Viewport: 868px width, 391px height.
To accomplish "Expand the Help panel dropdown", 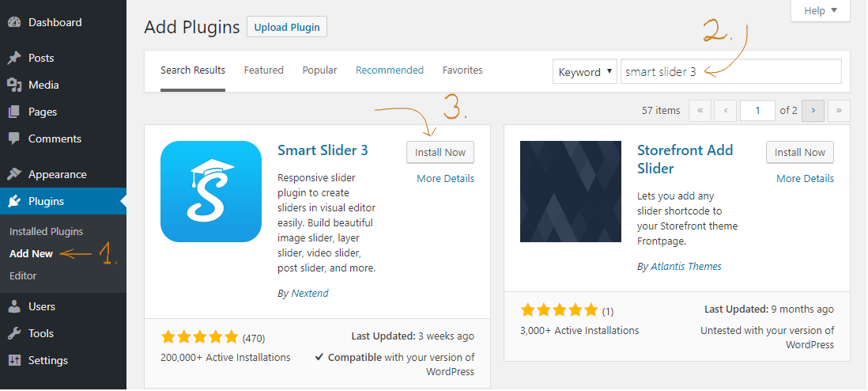I will [821, 10].
